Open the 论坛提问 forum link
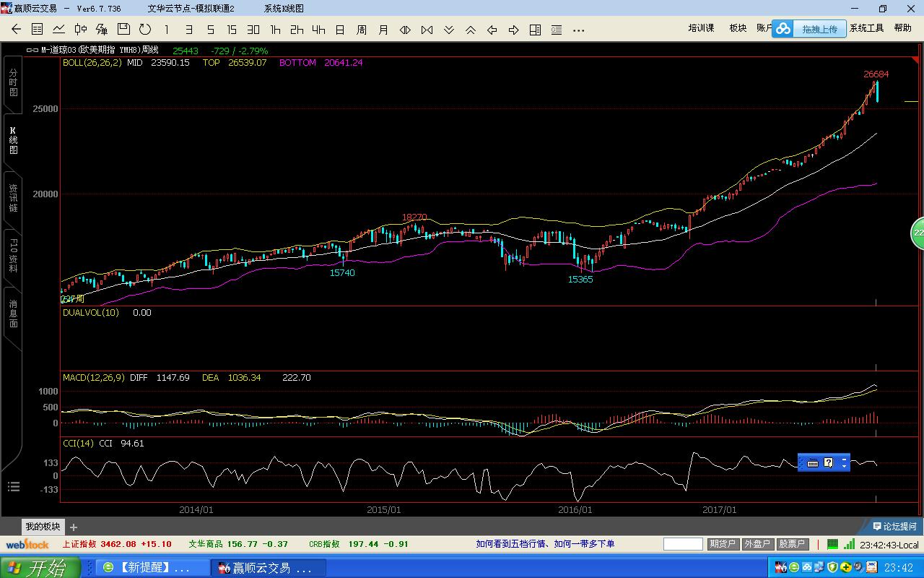Viewport: 924px width, 578px height. tap(894, 527)
